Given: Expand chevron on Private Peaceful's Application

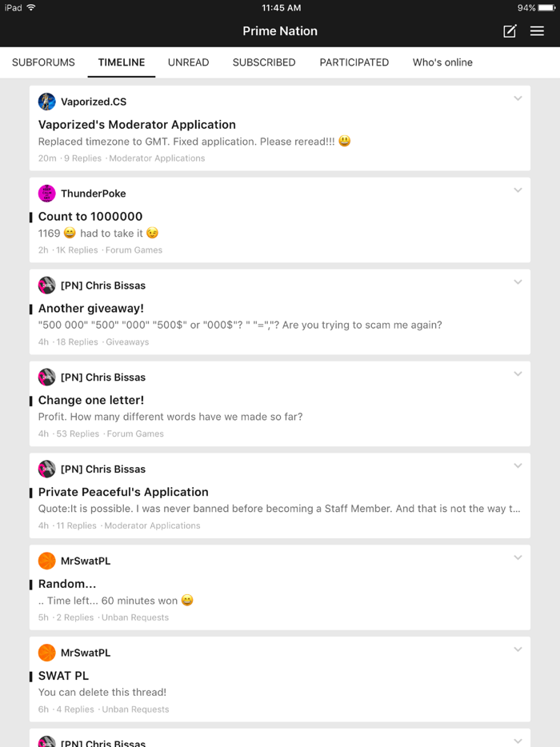Looking at the screenshot, I should click(518, 466).
